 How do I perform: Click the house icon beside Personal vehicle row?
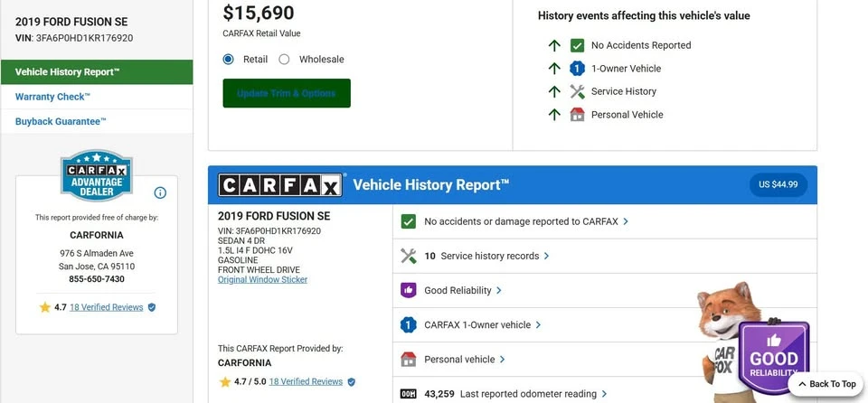[408, 360]
